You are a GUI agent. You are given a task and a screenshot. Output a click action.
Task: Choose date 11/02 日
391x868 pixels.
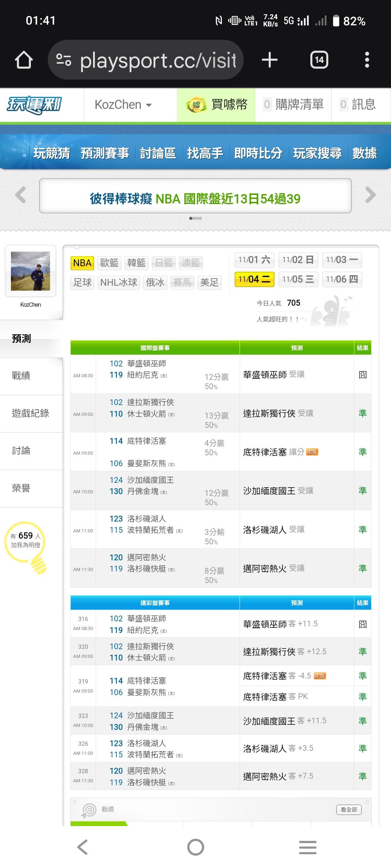pyautogui.click(x=298, y=260)
